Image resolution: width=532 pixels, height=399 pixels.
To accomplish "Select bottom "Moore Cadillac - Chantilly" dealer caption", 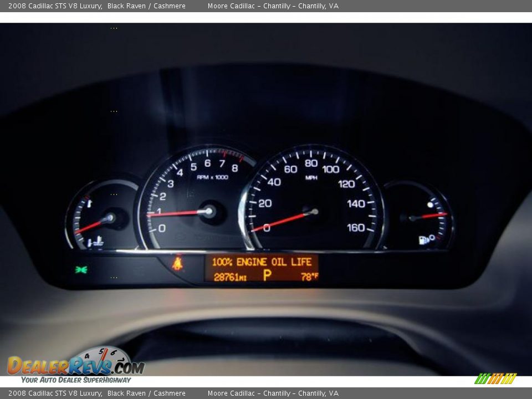I will pos(249,393).
